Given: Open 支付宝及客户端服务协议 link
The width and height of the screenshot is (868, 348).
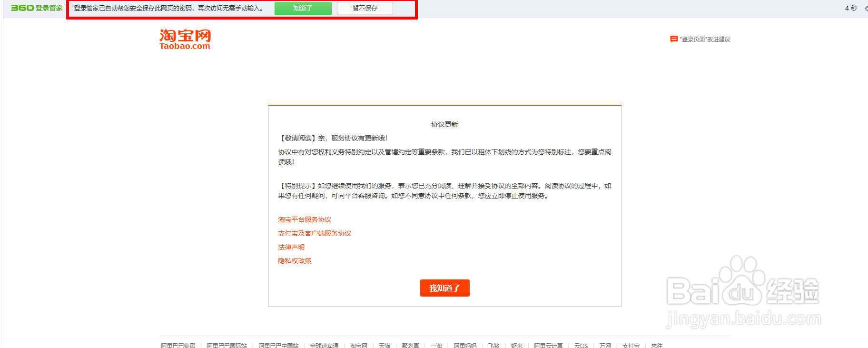Looking at the screenshot, I should point(315,233).
